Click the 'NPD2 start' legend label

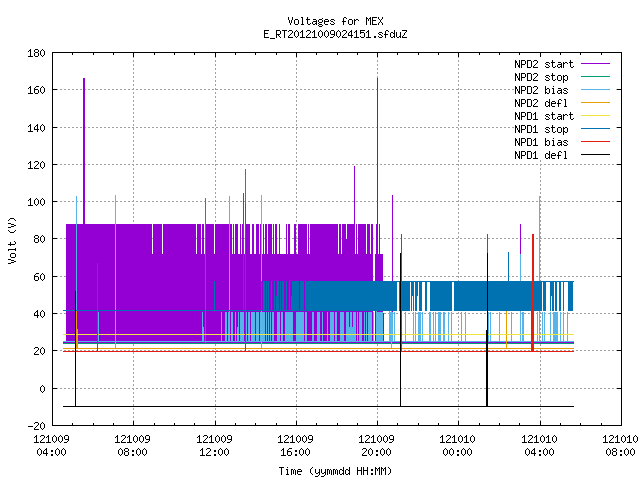544,64
